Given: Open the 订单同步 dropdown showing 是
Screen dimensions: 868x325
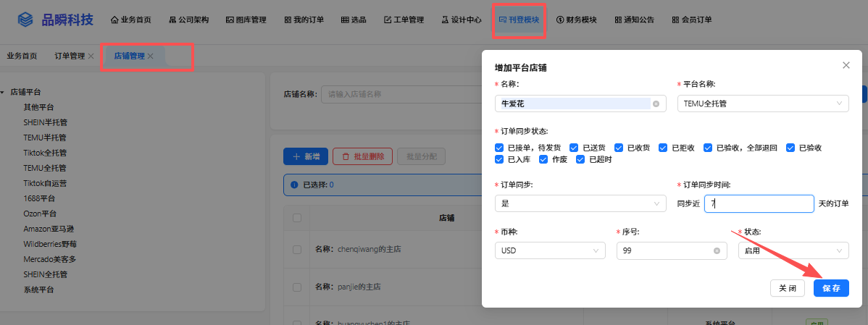Looking at the screenshot, I should coord(580,203).
